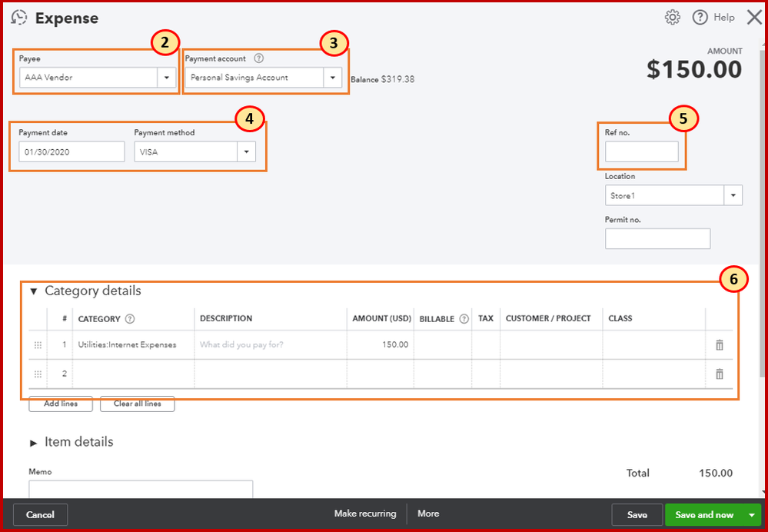Open the settings gear icon

673,17
